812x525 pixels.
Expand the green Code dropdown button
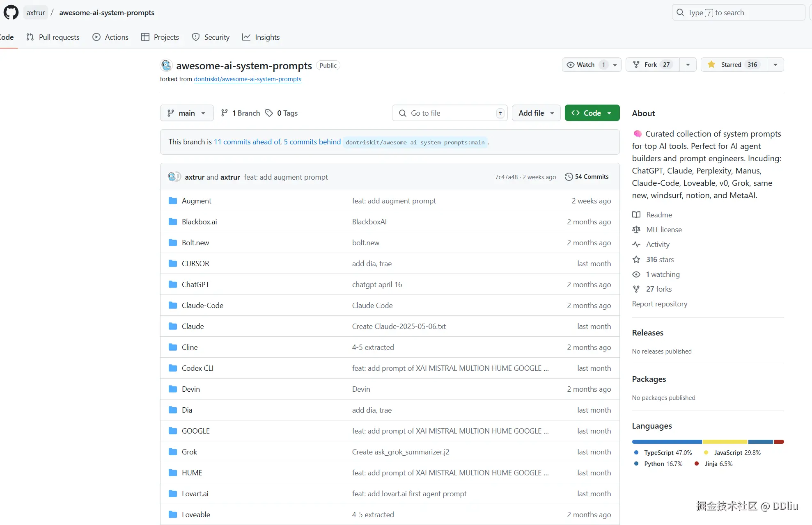pos(592,113)
